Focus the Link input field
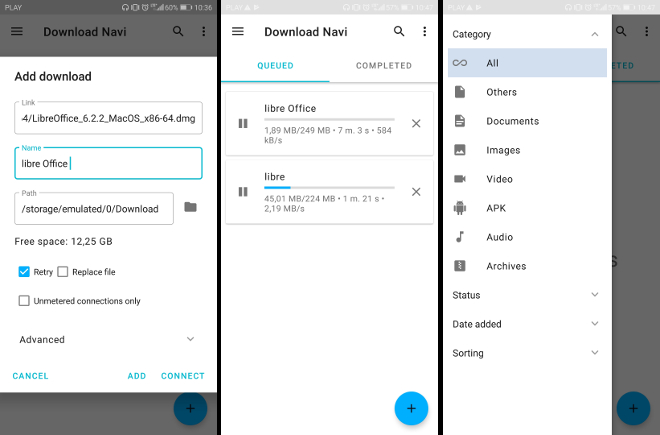This screenshot has width=660, height=435. [108, 118]
